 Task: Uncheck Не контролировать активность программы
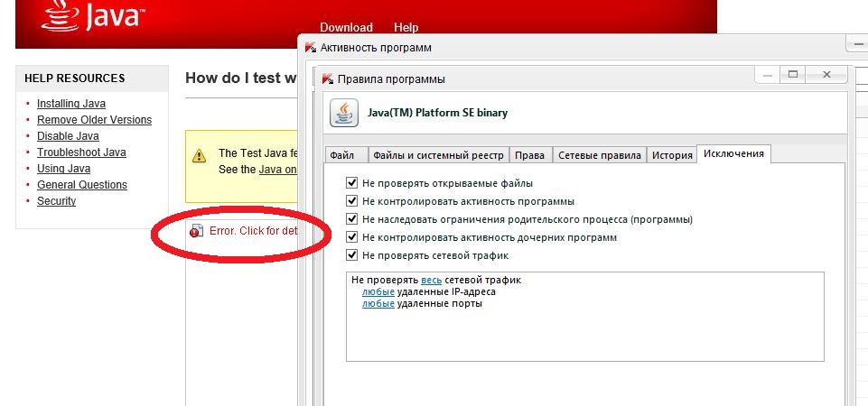point(351,201)
